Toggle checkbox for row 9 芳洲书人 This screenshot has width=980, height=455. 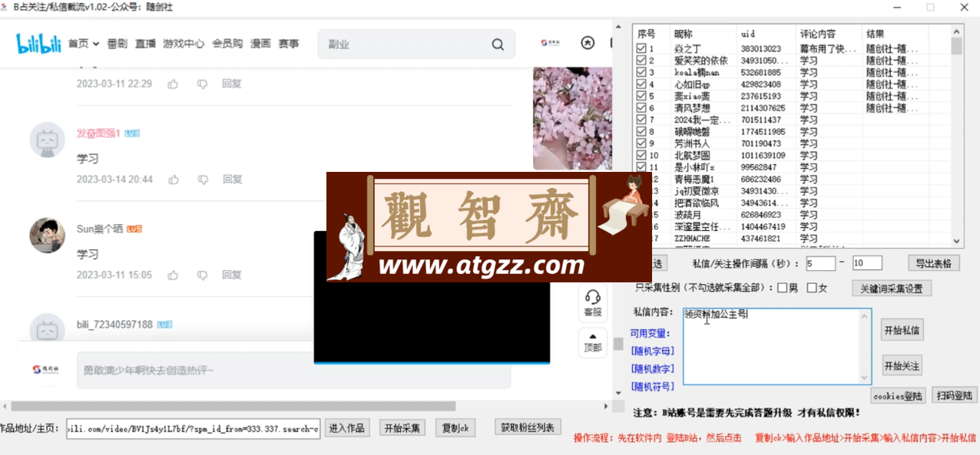[641, 143]
